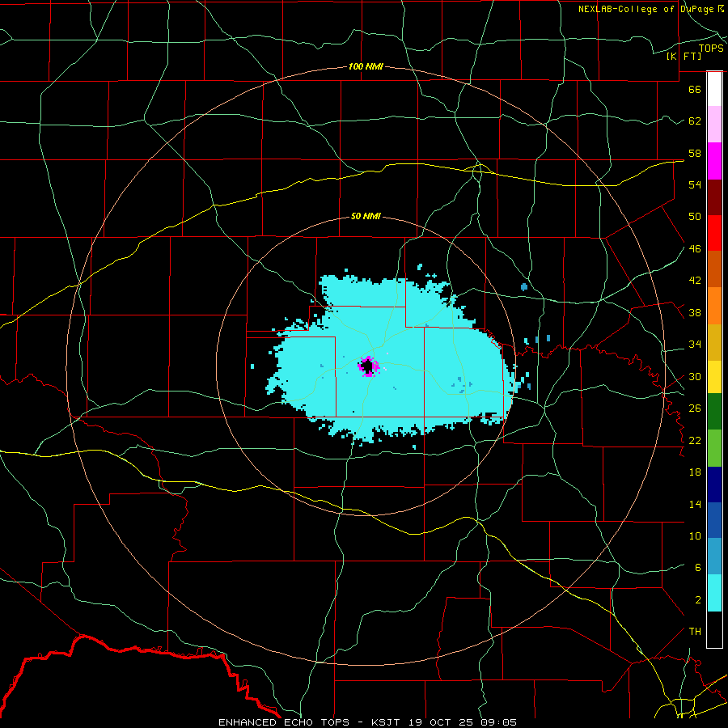Click the navy blue 22 kft swatch
The height and width of the screenshot is (728, 728).
[x=714, y=485]
